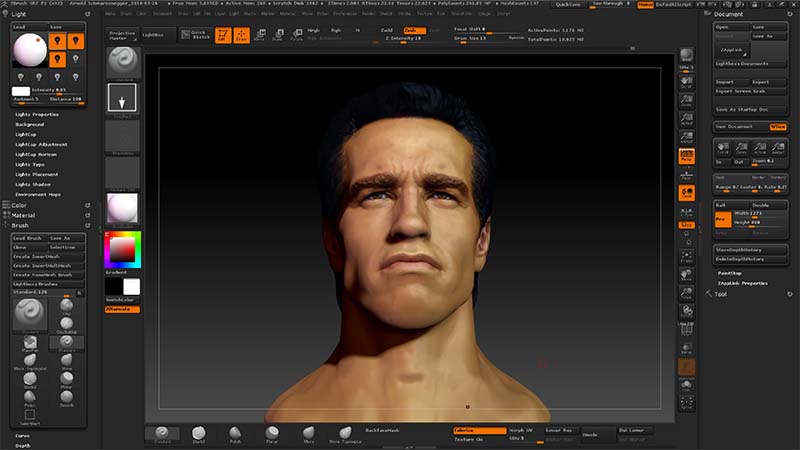This screenshot has height=450, width=800.
Task: Expand the Material palette header
Action: pyautogui.click(x=23, y=215)
